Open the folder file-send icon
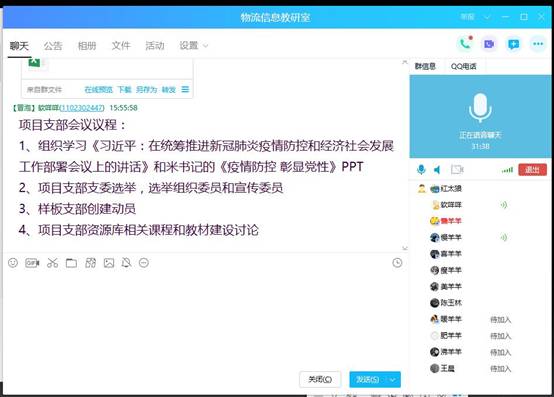The height and width of the screenshot is (397, 554). pos(71,263)
